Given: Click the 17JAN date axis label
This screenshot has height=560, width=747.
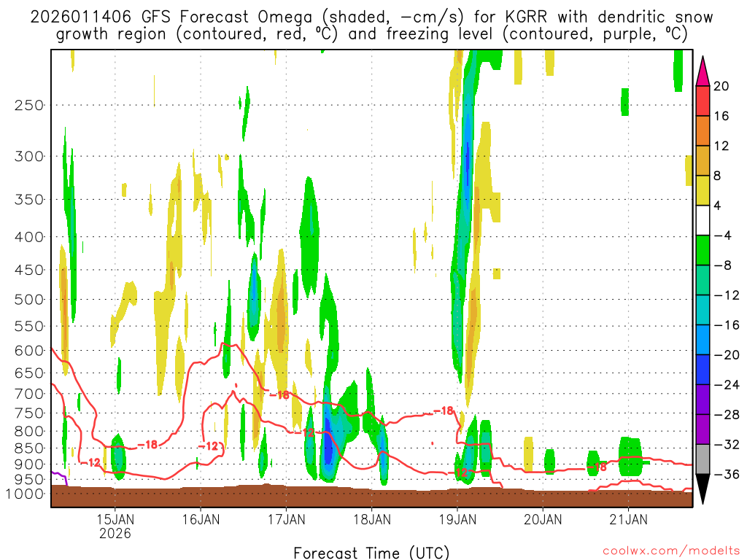Looking at the screenshot, I should pyautogui.click(x=286, y=519).
